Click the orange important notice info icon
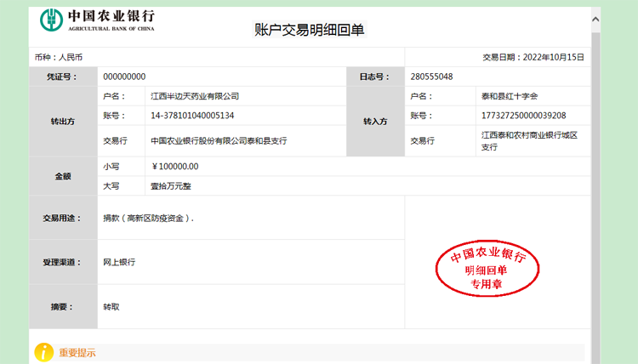 (44, 352)
